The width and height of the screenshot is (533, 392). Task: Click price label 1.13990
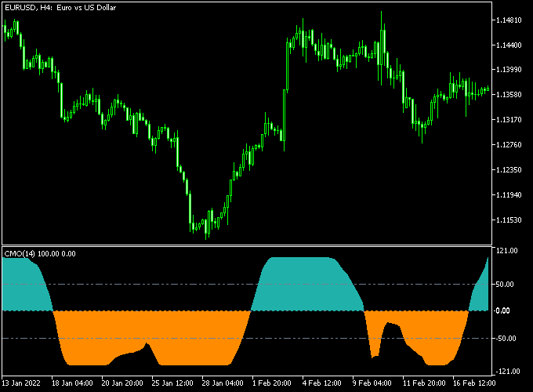coord(509,69)
